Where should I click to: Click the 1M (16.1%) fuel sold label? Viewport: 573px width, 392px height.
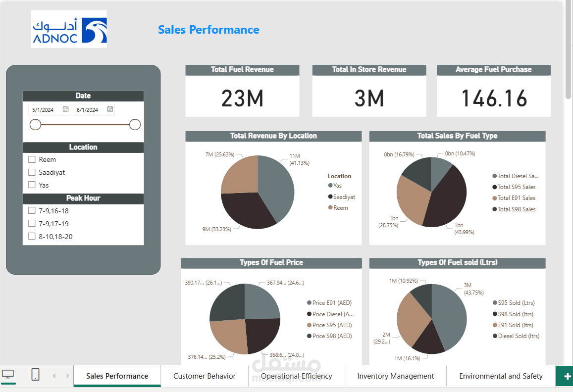407,358
